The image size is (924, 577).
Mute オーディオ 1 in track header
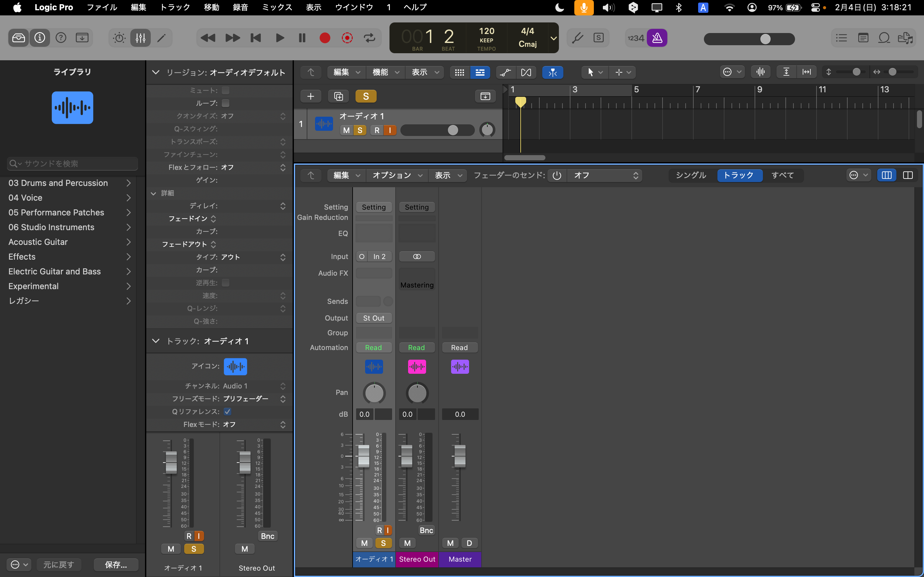click(x=346, y=130)
